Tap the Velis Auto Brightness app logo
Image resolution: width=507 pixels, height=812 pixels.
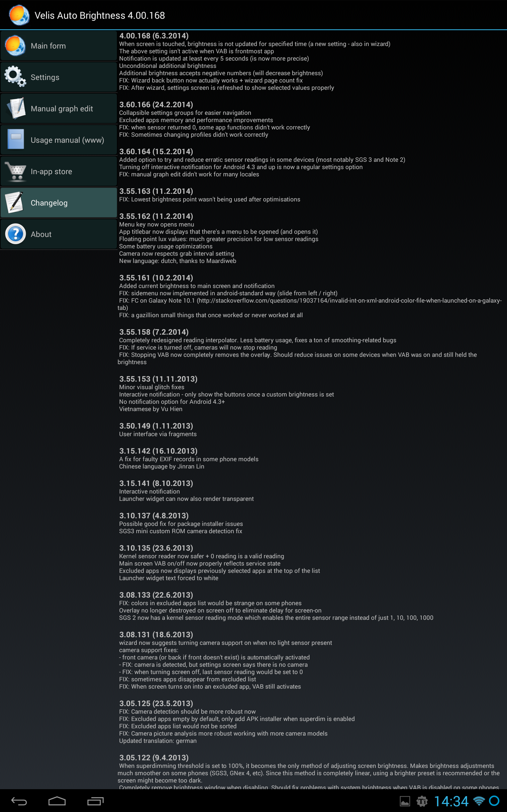coord(19,15)
